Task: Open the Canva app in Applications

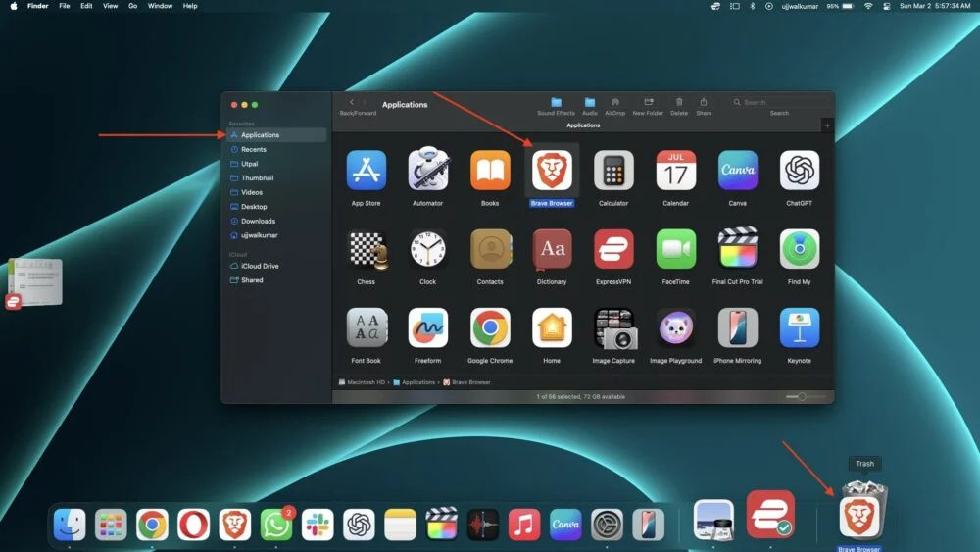Action: click(x=737, y=171)
